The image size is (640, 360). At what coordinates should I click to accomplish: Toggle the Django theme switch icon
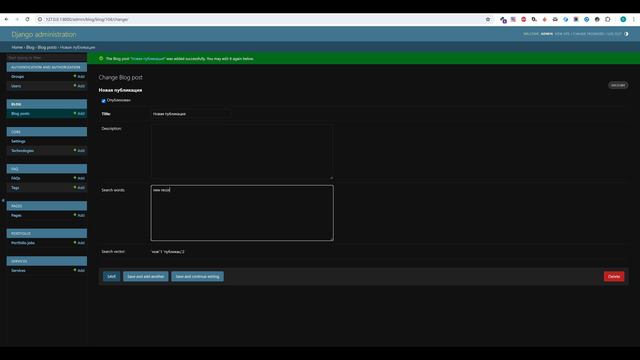(626, 34)
